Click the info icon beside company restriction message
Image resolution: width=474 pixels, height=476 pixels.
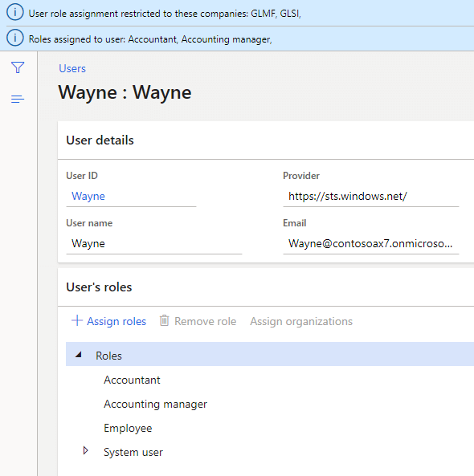coord(15,13)
